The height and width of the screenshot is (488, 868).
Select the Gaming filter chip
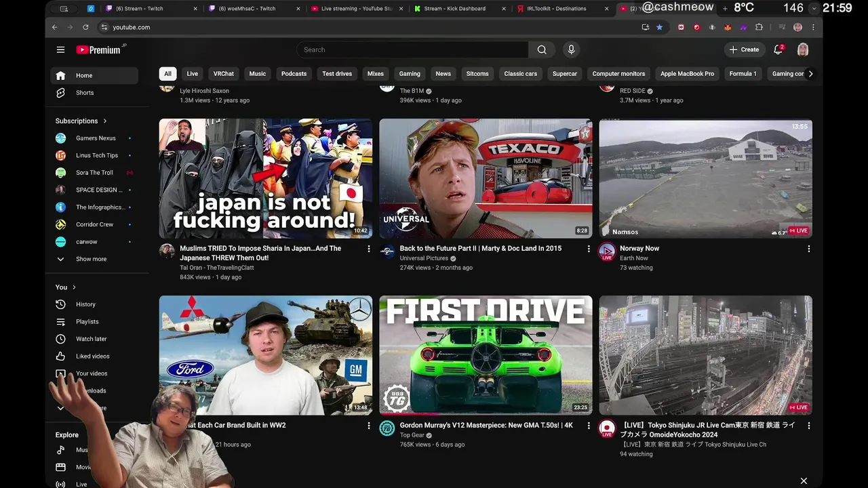point(410,74)
